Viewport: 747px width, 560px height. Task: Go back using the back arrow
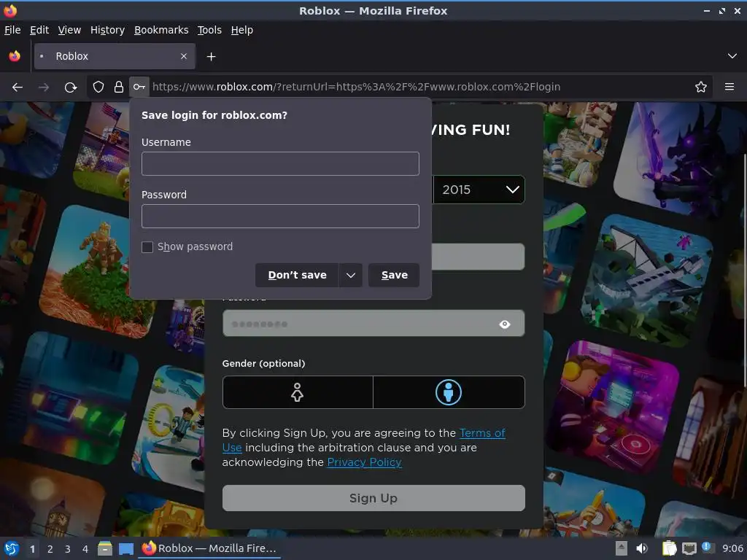pyautogui.click(x=18, y=87)
